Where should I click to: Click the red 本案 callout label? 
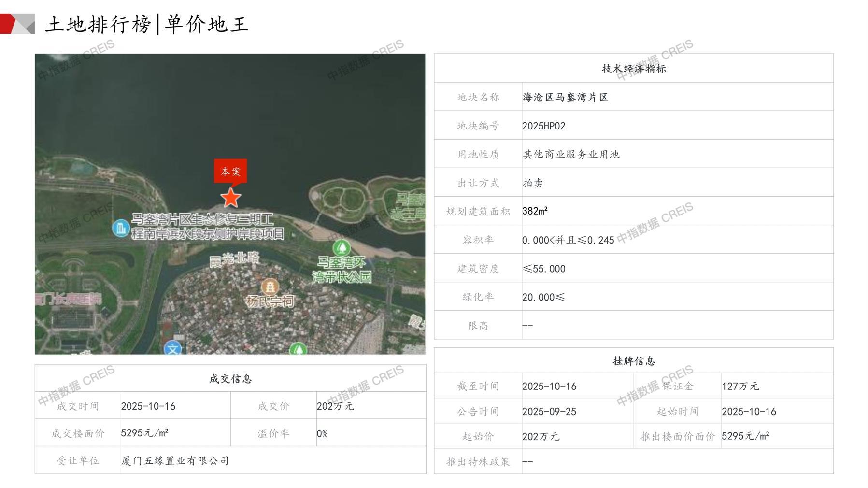(x=230, y=171)
